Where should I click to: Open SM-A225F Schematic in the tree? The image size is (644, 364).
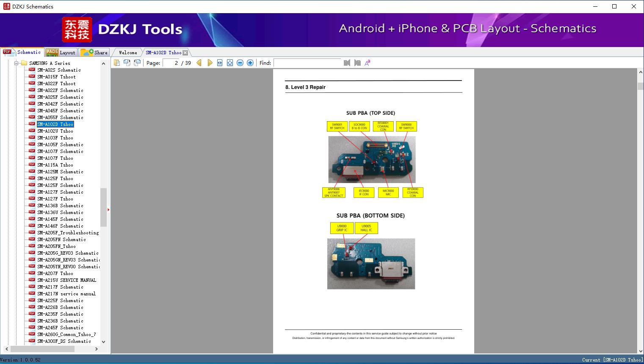[60, 300]
